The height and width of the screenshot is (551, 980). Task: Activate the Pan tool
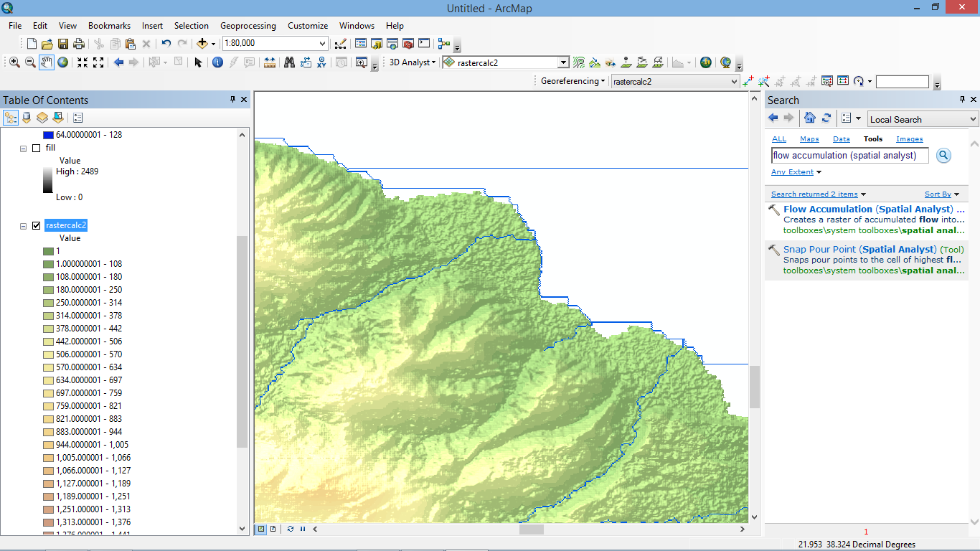tap(47, 63)
